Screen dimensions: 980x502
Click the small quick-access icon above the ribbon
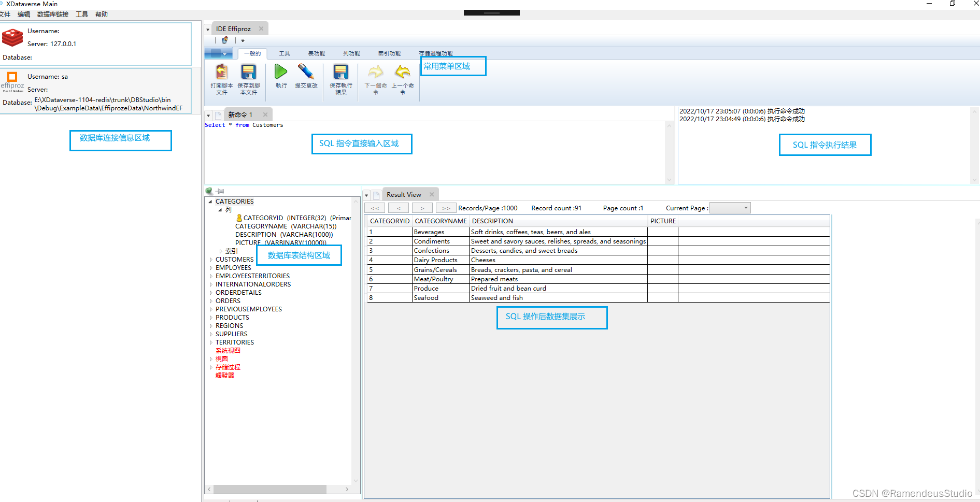[225, 40]
